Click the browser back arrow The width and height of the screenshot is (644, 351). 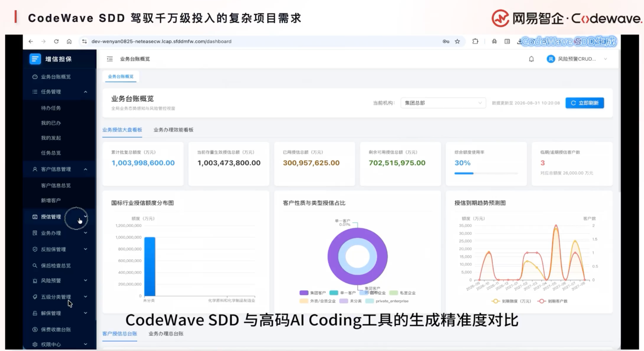tap(31, 41)
